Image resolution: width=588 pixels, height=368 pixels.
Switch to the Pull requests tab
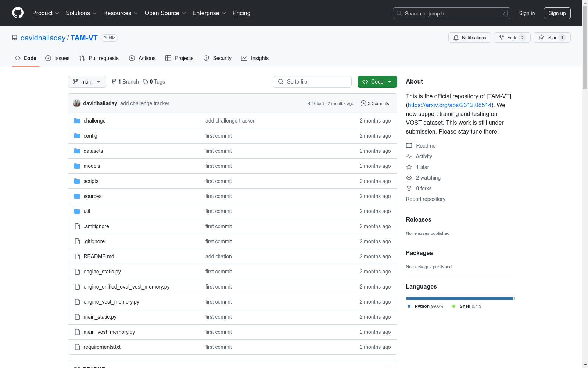pos(99,58)
